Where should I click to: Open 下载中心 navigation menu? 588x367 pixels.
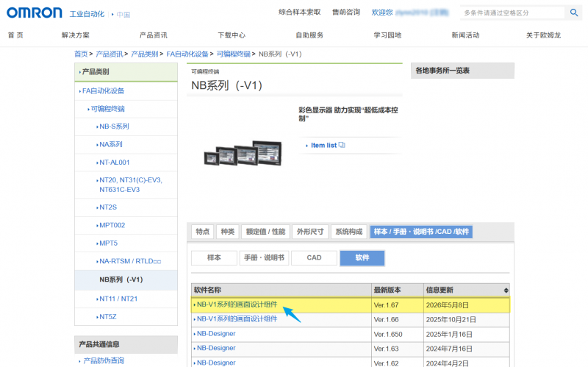(232, 35)
